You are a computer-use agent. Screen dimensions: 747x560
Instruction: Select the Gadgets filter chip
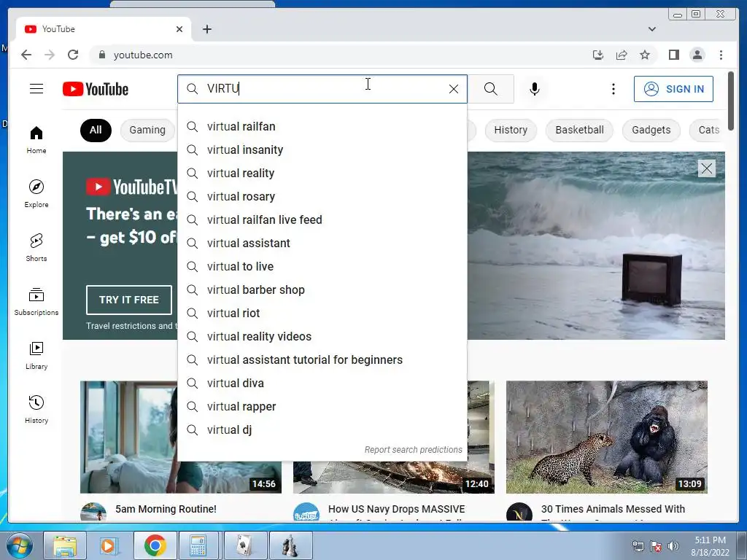tap(651, 130)
